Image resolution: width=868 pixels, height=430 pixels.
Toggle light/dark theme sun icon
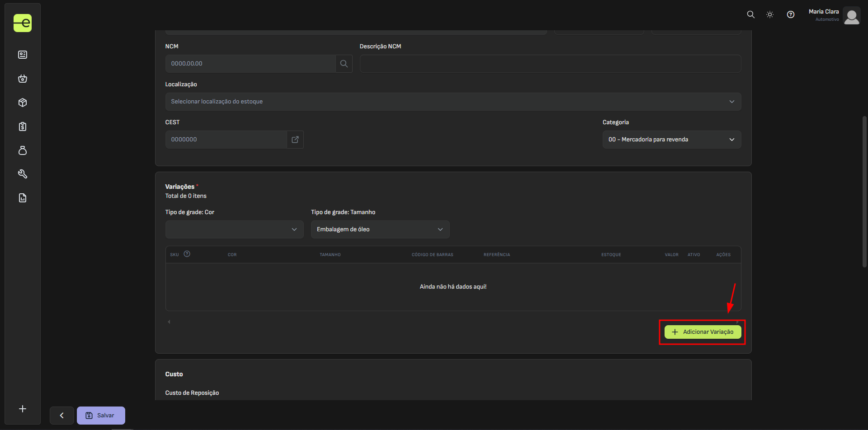[770, 14]
